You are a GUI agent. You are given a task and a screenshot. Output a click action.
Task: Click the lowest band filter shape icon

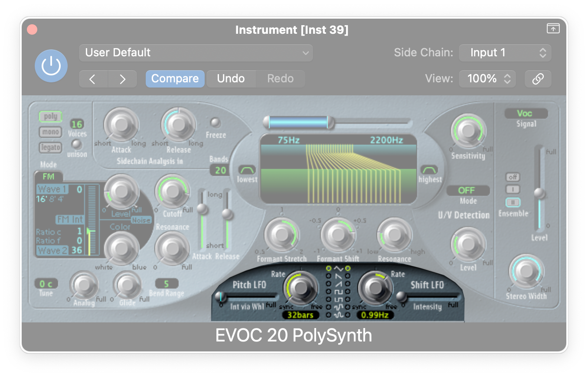247,169
